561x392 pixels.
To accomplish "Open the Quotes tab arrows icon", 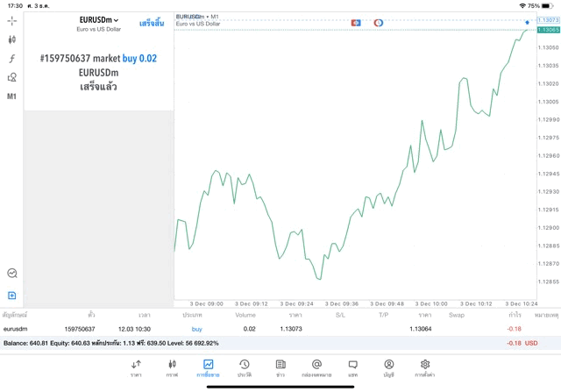I will click(136, 368).
